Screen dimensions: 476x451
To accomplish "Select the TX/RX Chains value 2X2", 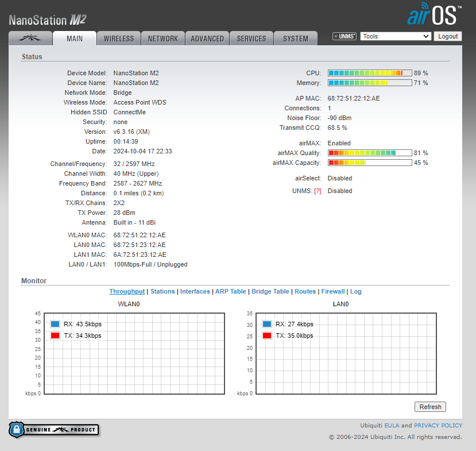I will pyautogui.click(x=119, y=203).
